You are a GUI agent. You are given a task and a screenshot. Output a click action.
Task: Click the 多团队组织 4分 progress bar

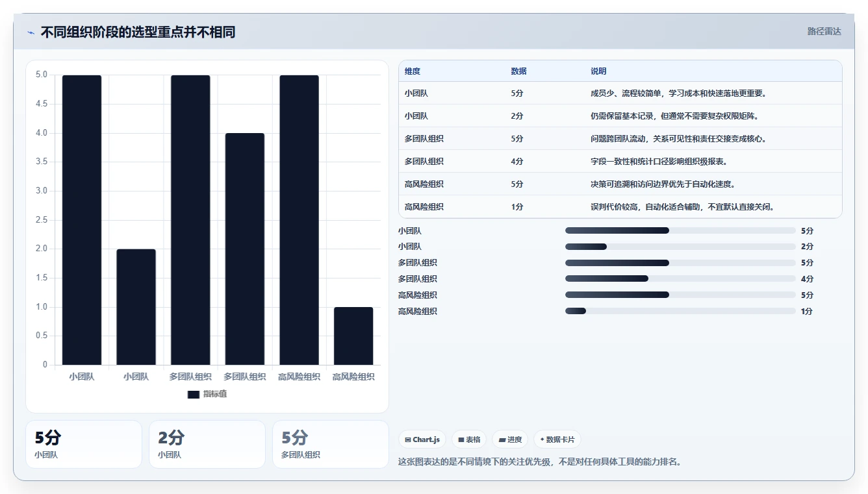pyautogui.click(x=680, y=279)
